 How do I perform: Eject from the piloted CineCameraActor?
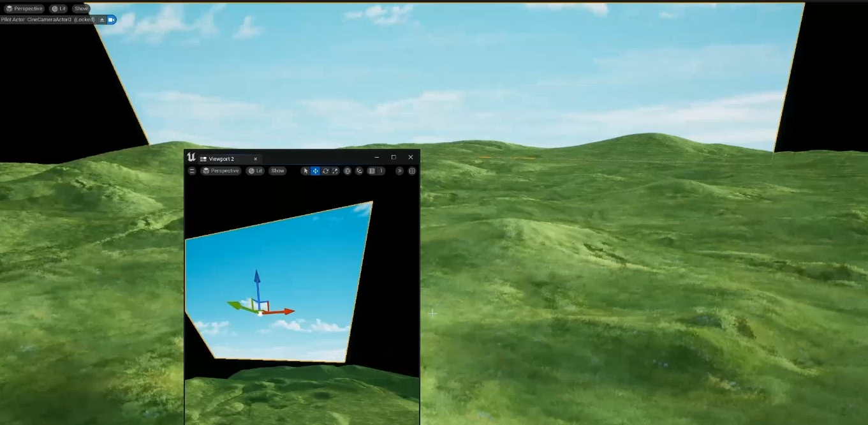click(x=102, y=20)
